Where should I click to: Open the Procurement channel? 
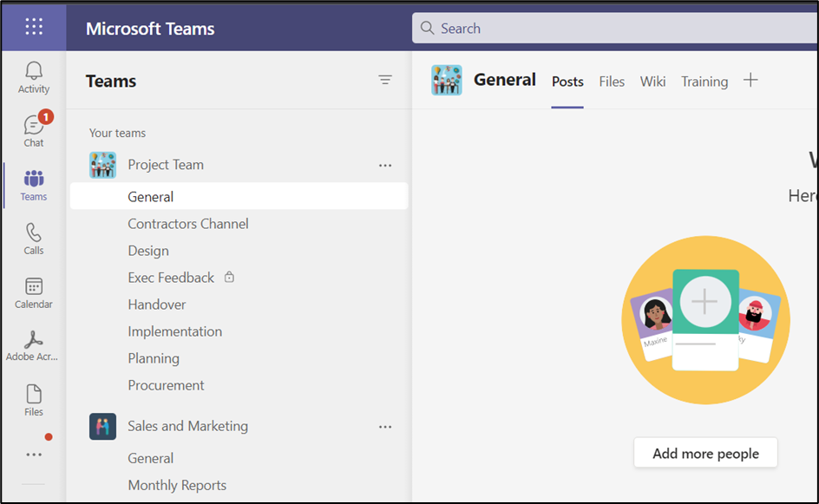pos(166,385)
